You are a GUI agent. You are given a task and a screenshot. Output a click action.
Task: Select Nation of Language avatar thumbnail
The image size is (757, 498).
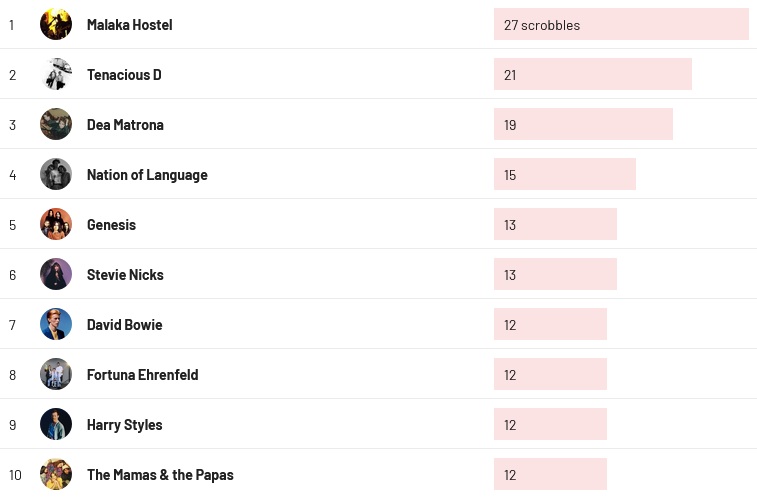pyautogui.click(x=56, y=174)
